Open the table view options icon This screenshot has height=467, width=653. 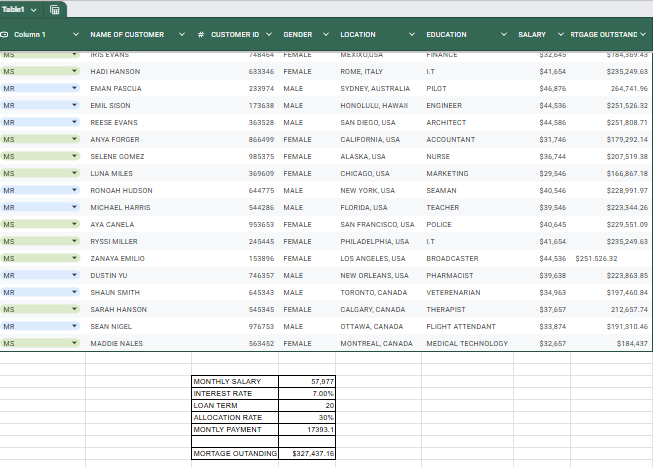[54, 9]
